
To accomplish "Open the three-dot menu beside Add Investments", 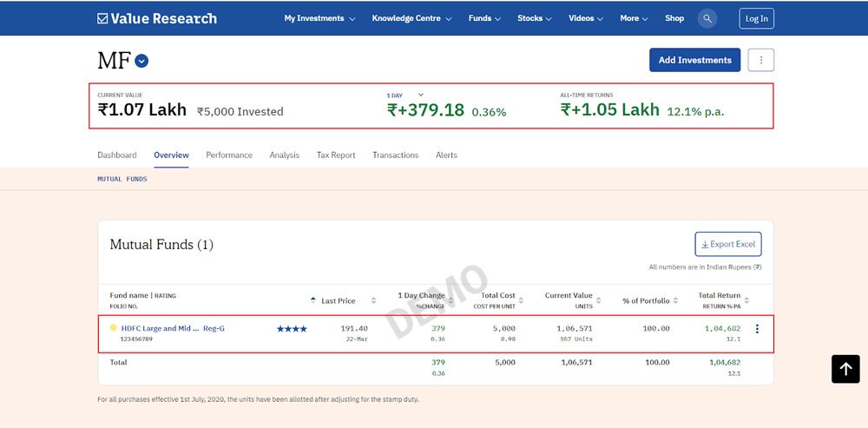I will pos(760,60).
